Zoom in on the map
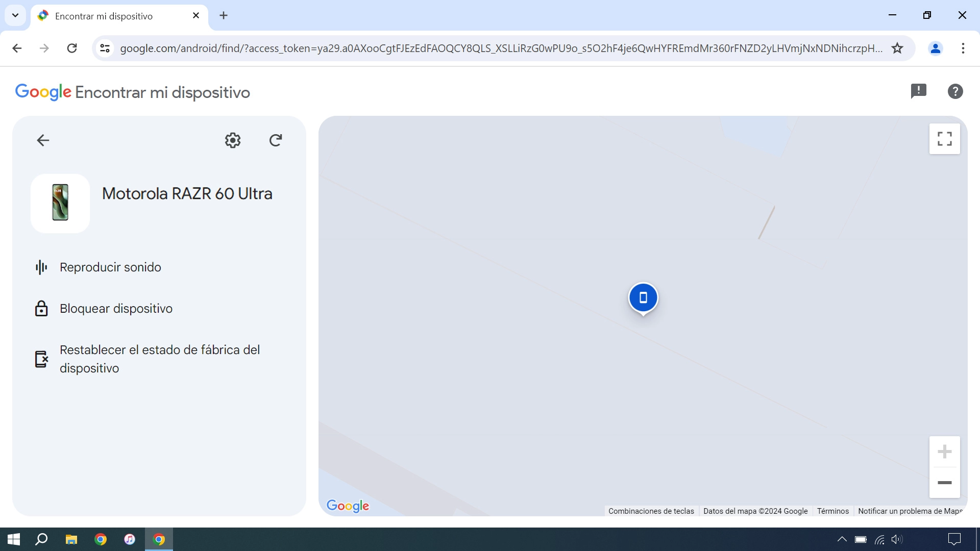 click(x=945, y=452)
